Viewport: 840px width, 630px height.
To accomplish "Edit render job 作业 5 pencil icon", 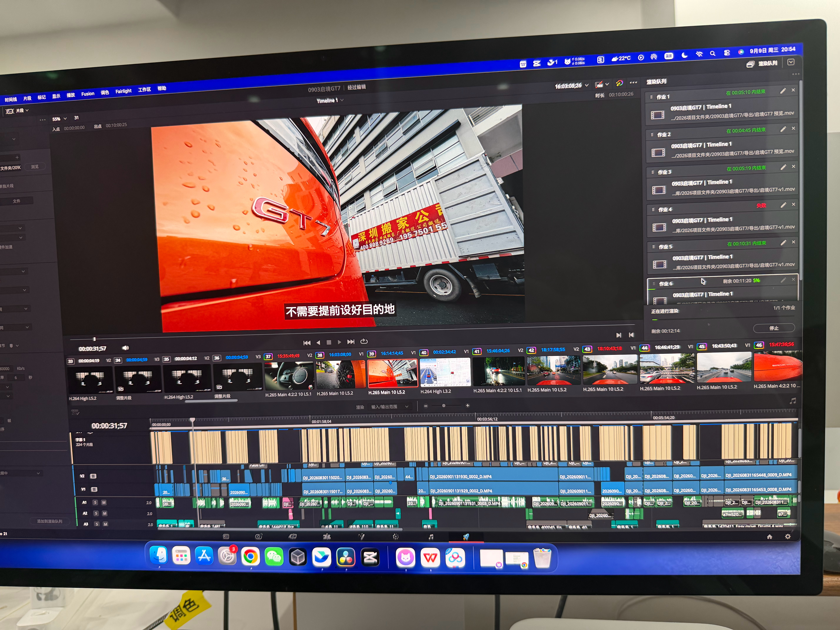I will pyautogui.click(x=783, y=243).
